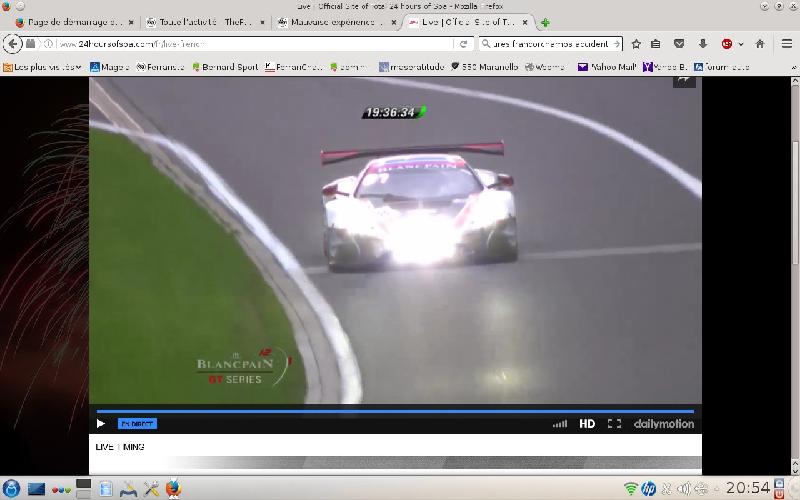The image size is (800, 500).
Task: Click the URL address bar field
Action: [x=255, y=44]
